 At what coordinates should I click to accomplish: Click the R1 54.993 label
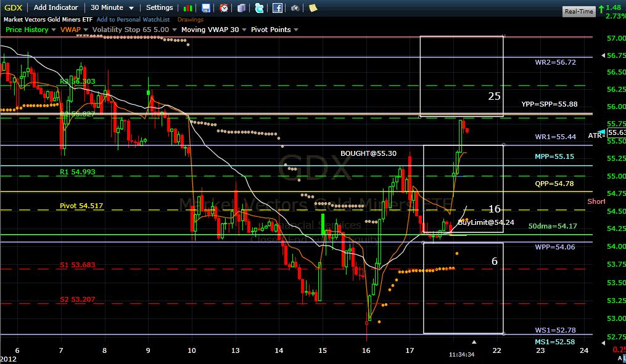point(78,172)
